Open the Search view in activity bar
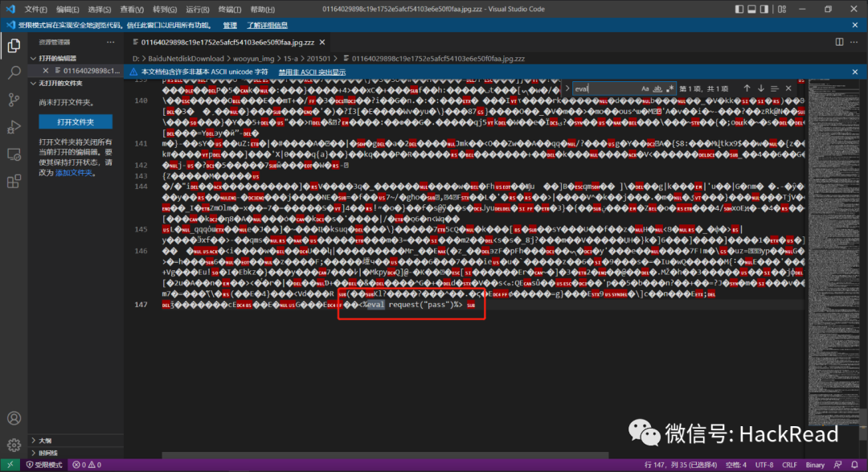The image size is (868, 472). [x=14, y=72]
